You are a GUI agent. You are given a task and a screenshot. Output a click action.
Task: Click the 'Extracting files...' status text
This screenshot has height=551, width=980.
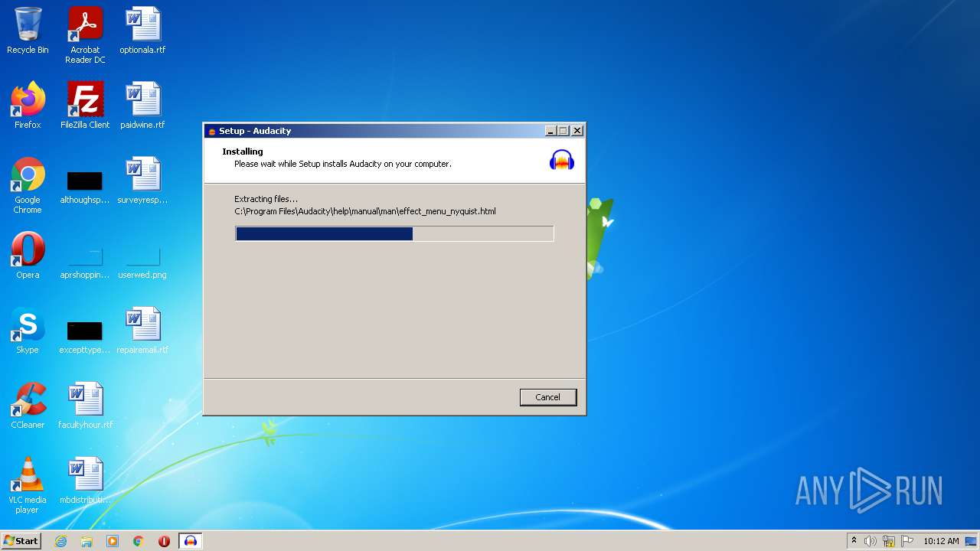(x=266, y=199)
